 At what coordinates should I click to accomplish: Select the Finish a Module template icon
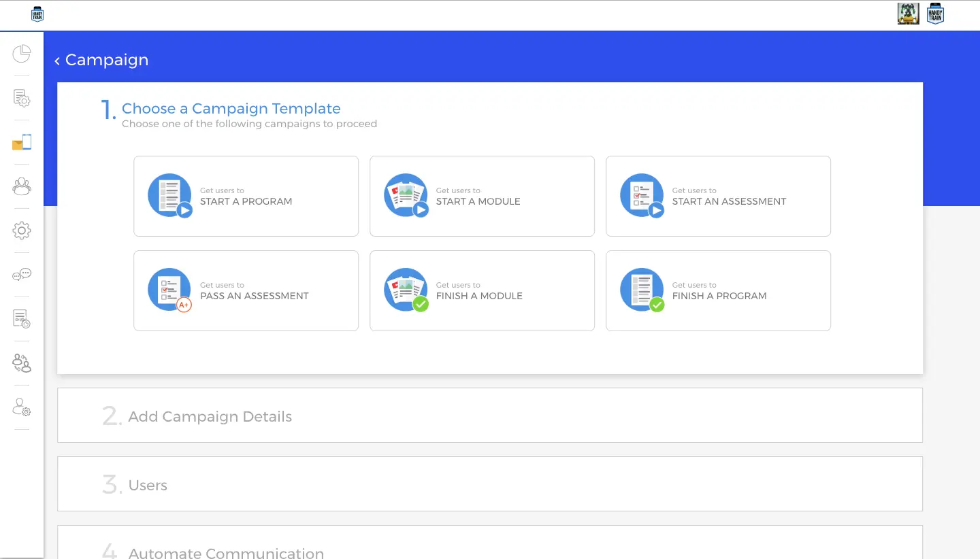pyautogui.click(x=406, y=290)
